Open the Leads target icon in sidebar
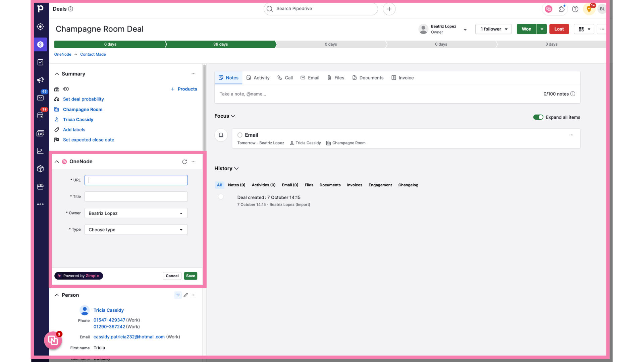This screenshot has height=362, width=644. 40,26
